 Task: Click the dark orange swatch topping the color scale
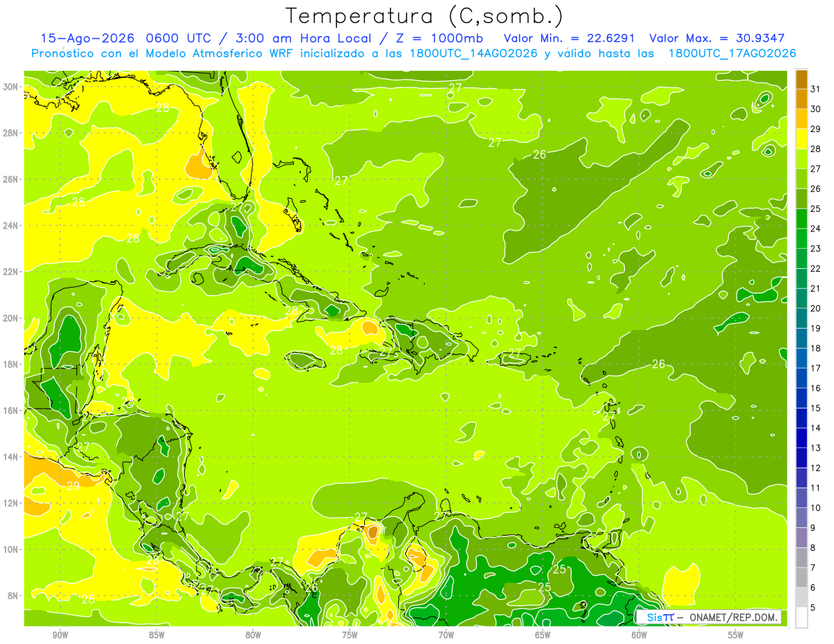tap(801, 79)
